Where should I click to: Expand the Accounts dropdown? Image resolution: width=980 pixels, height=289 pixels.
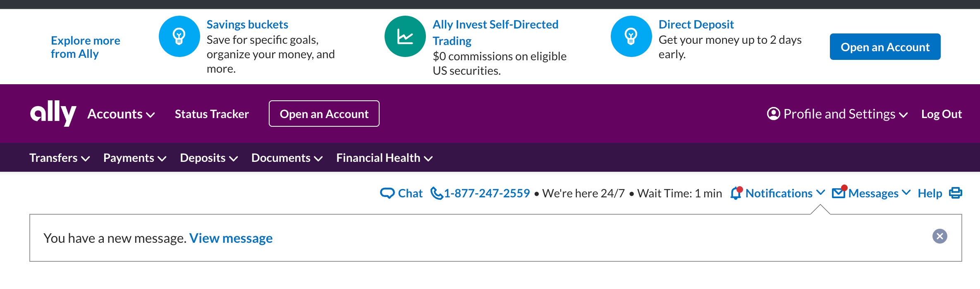(x=121, y=114)
